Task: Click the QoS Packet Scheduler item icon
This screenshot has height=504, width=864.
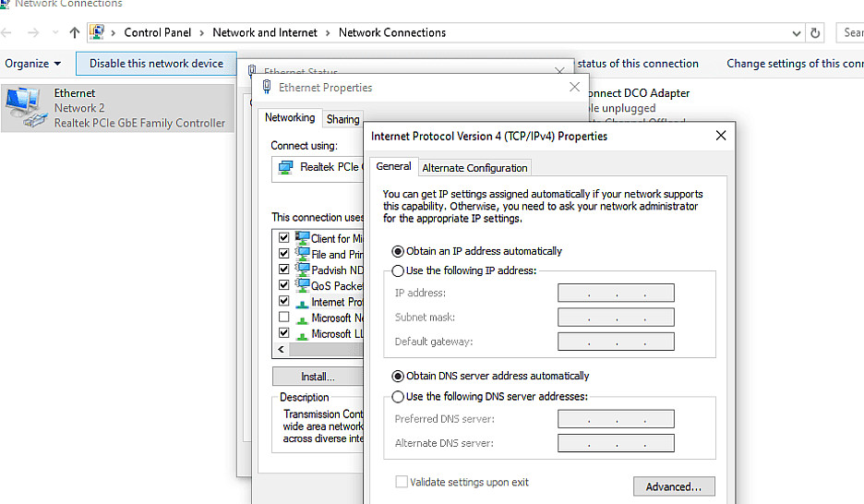Action: click(302, 285)
